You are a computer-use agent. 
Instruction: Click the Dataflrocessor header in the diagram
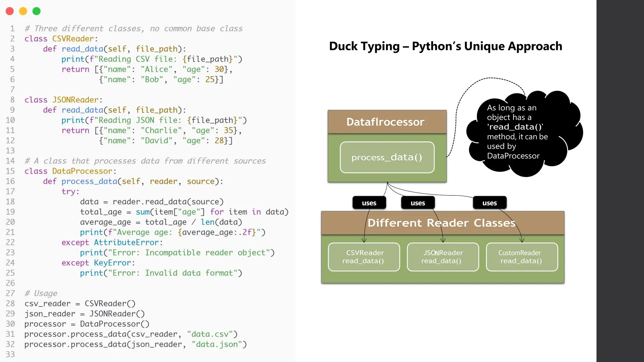coord(387,122)
